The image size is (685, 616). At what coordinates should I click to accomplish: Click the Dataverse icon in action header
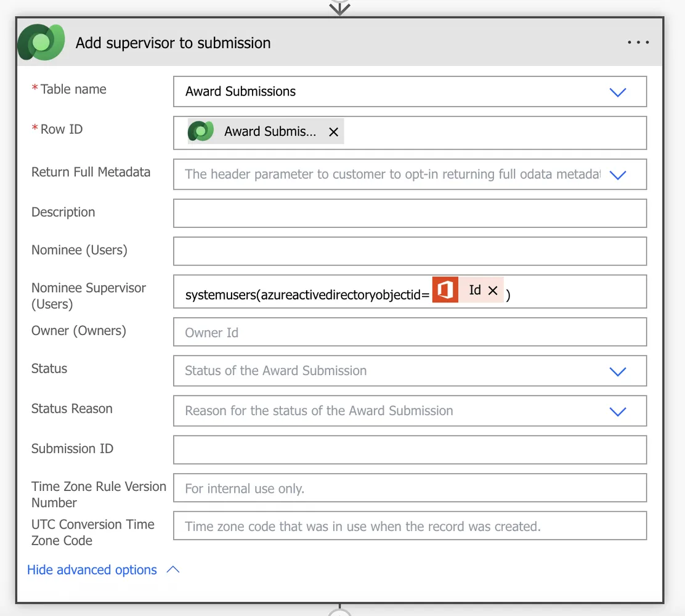pos(41,43)
